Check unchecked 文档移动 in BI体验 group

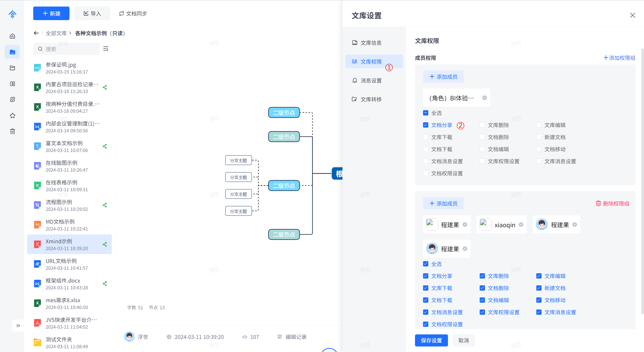pos(539,149)
